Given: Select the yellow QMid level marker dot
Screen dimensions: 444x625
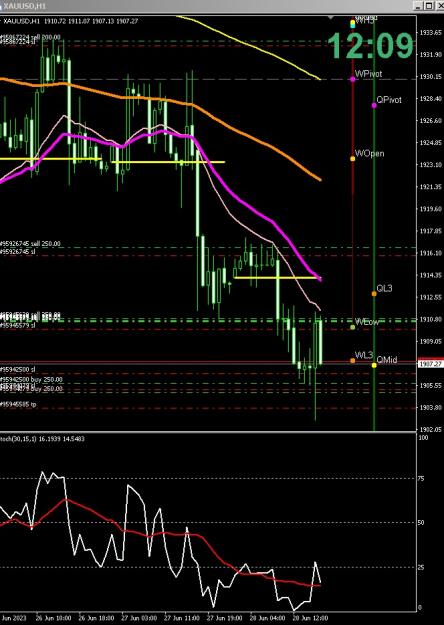Looking at the screenshot, I should click(x=374, y=365).
